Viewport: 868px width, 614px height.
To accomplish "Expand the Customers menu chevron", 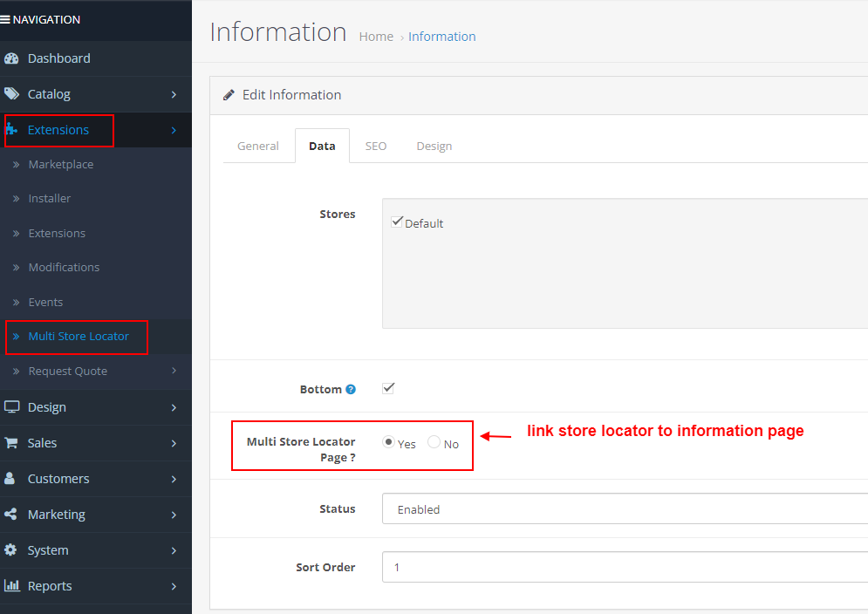I will (174, 479).
